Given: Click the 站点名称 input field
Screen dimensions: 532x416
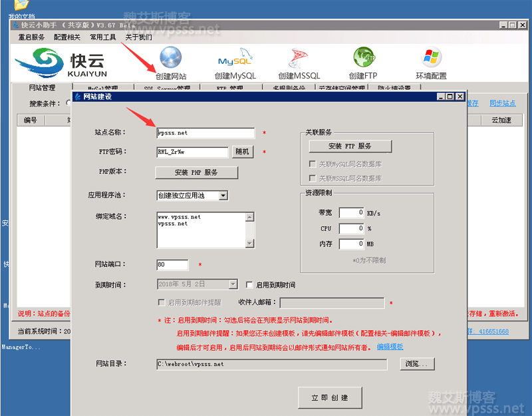Looking at the screenshot, I should coord(205,133).
